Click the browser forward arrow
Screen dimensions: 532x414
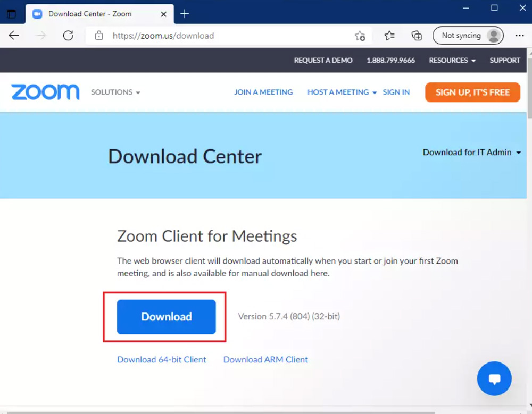coord(41,35)
